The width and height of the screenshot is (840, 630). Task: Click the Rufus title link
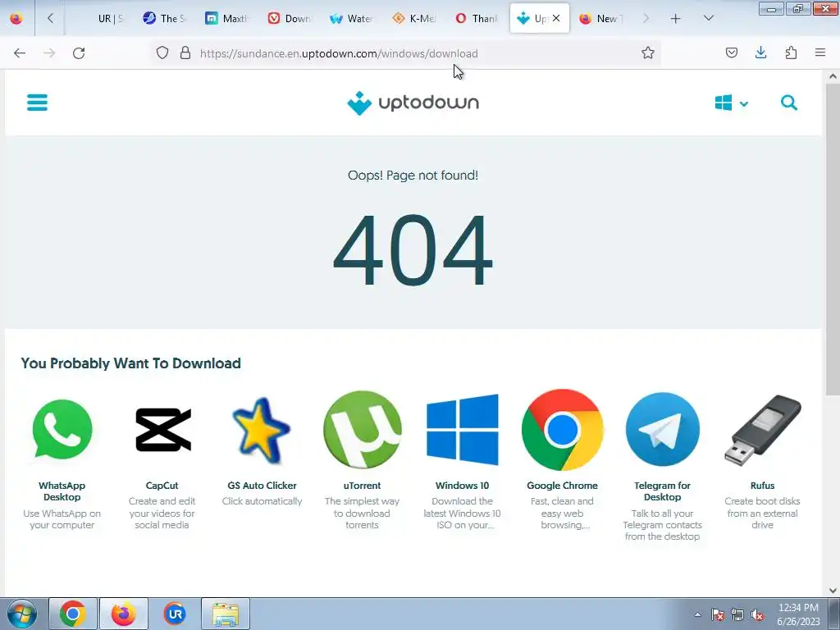point(763,486)
